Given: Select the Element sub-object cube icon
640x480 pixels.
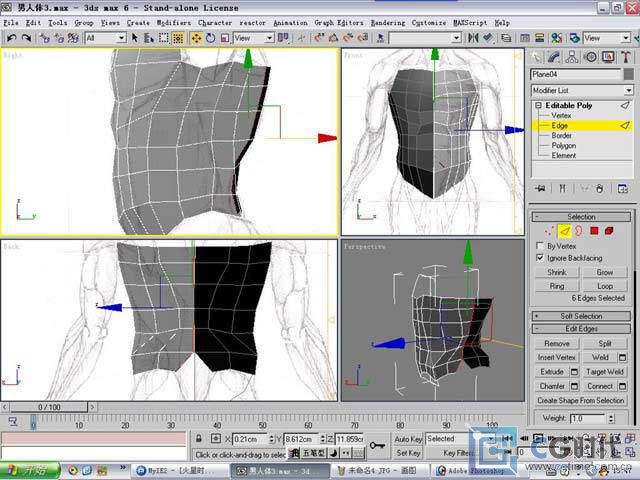Looking at the screenshot, I should 609,231.
